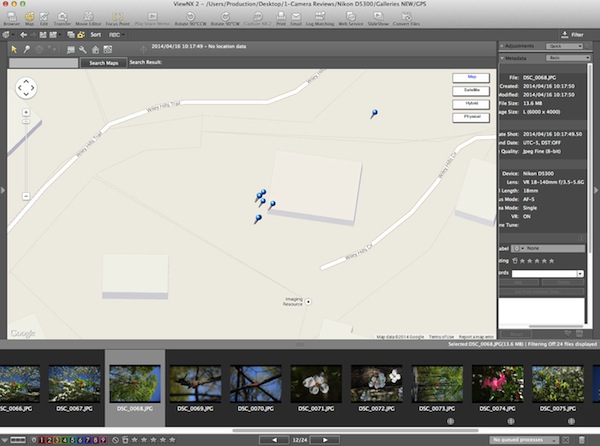The width and height of the screenshot is (600, 446).
Task: Click the Filter button
Action: (x=571, y=34)
